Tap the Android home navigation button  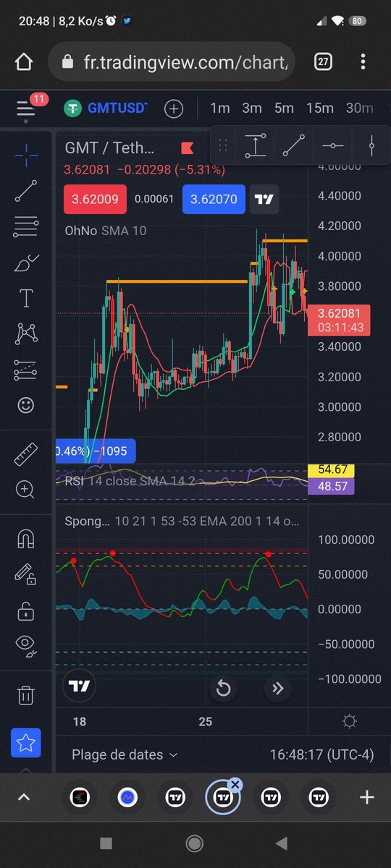point(195,843)
